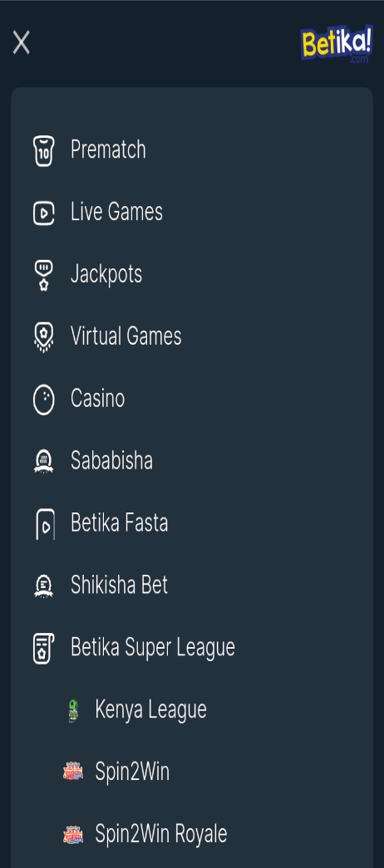Click the Betika Fasta icon
Screen dimensions: 384x868
tap(45, 523)
